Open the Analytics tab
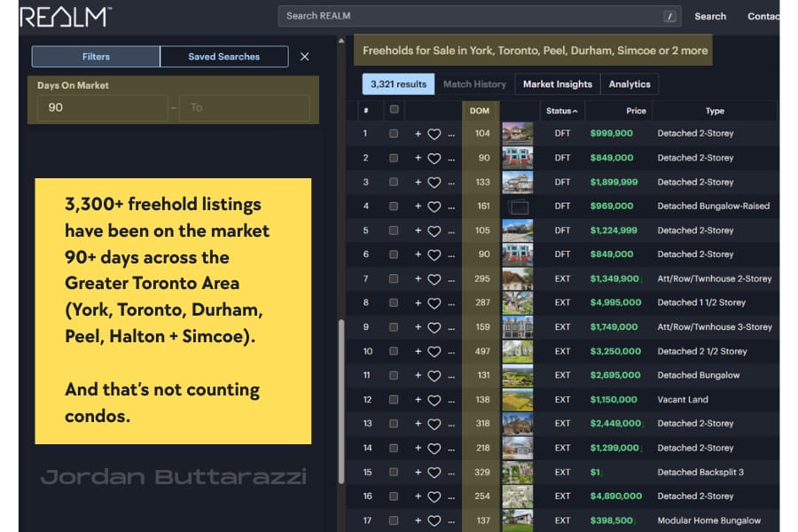798x532 pixels. [630, 84]
